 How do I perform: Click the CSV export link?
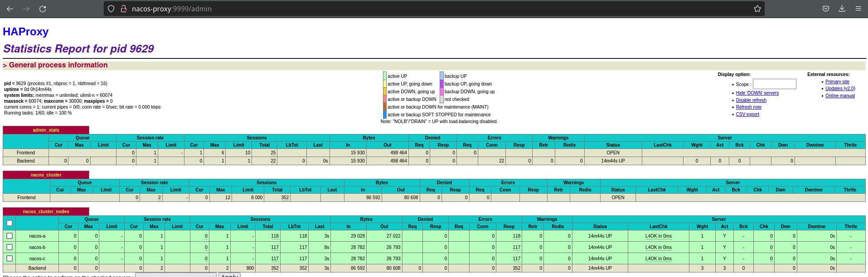point(747,115)
